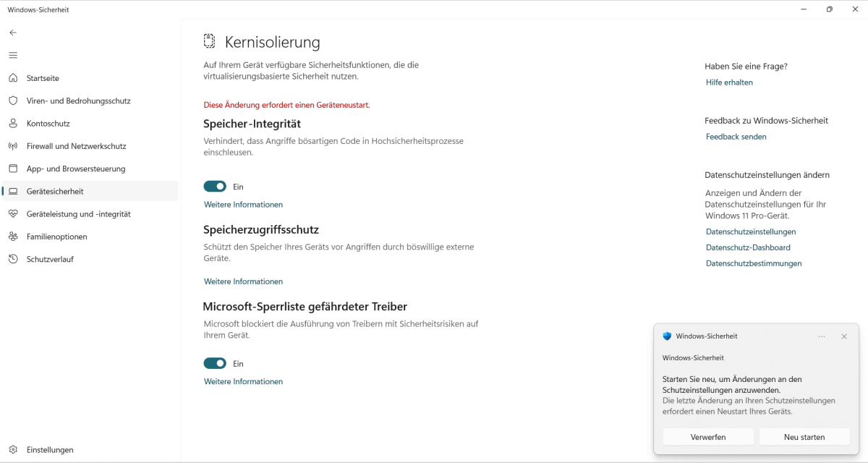Click the shield icon in the notification

tap(667, 336)
